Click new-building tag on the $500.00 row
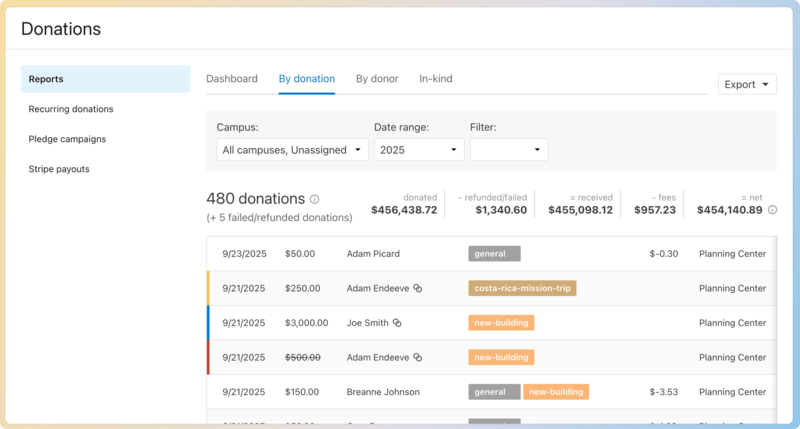This screenshot has width=800, height=429. tap(501, 358)
